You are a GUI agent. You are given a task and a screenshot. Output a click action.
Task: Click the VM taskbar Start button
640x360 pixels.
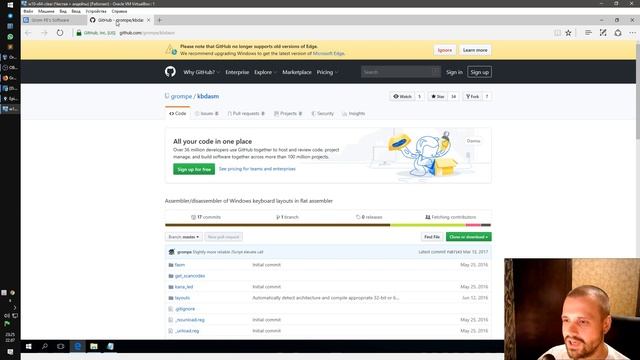29,346
